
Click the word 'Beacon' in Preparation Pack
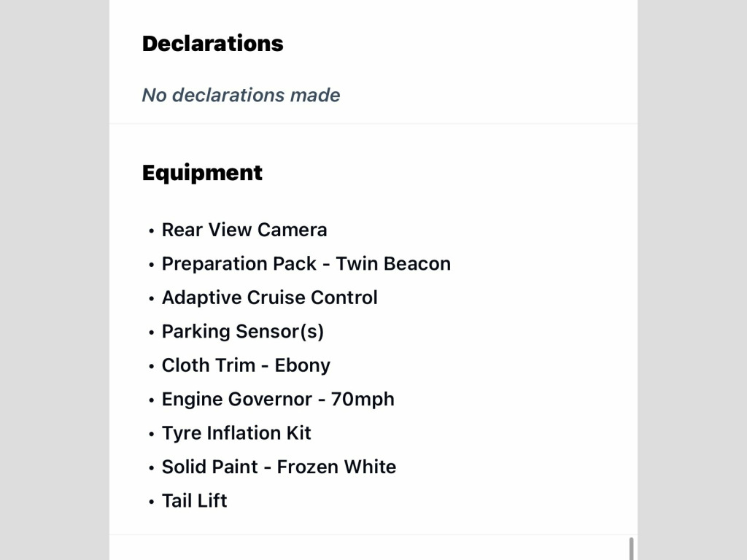(x=416, y=264)
